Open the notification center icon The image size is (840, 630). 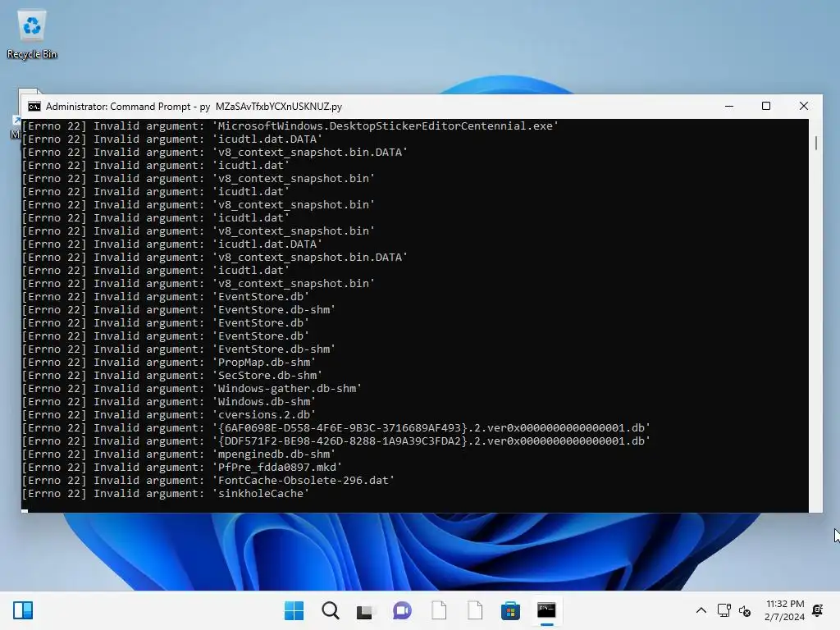[x=818, y=610]
